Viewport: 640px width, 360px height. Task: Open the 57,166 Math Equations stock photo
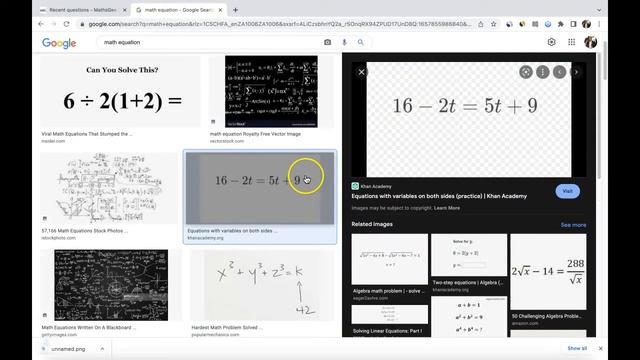pos(109,188)
